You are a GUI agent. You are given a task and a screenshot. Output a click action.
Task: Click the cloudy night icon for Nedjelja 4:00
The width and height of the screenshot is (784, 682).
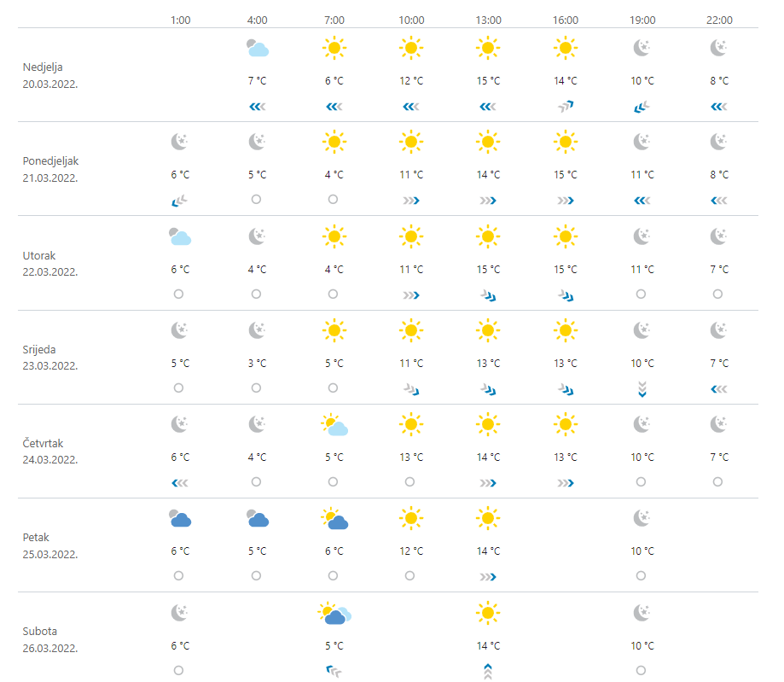(x=257, y=49)
